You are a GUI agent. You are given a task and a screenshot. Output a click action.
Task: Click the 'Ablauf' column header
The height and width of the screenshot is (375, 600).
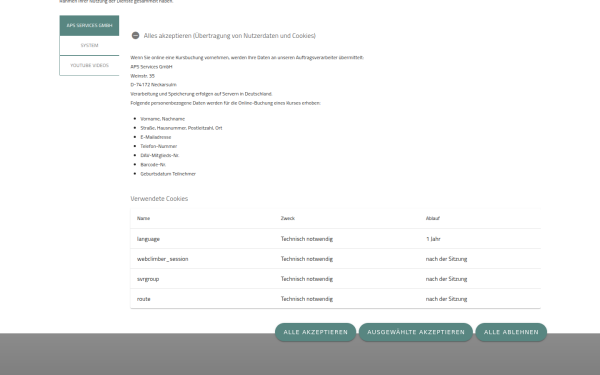[x=433, y=218]
